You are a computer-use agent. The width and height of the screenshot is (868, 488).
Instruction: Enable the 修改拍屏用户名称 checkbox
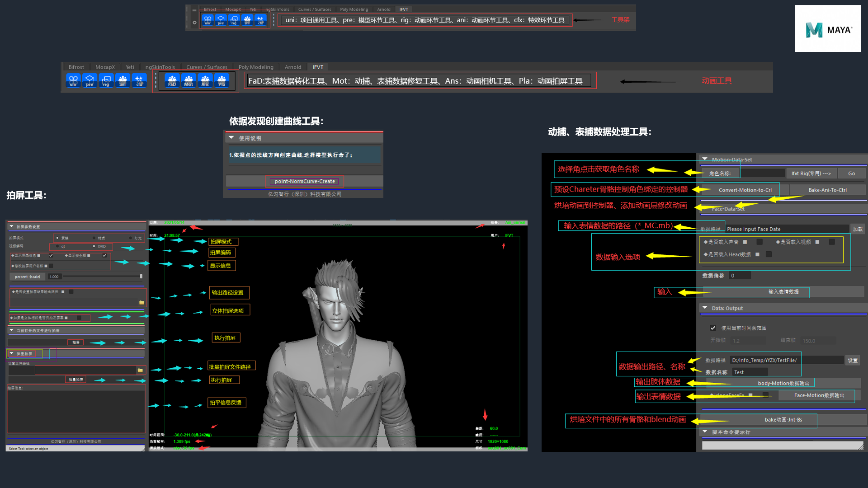(51, 266)
